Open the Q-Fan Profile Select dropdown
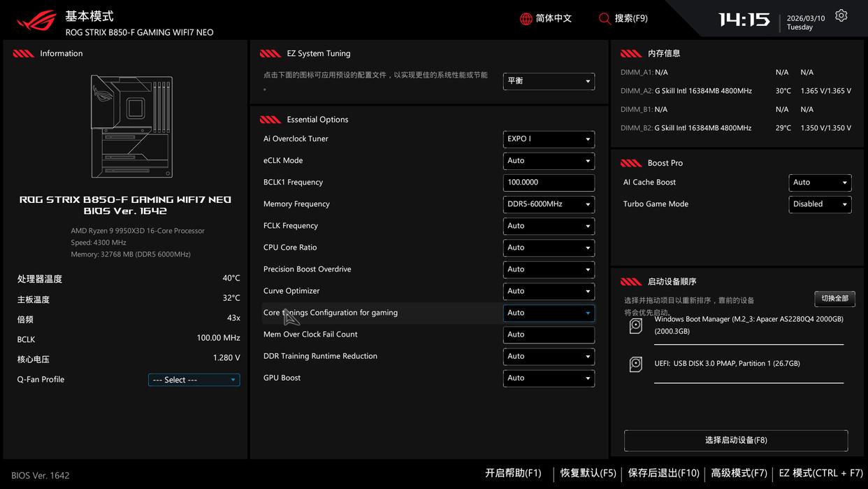The height and width of the screenshot is (489, 868). [194, 380]
